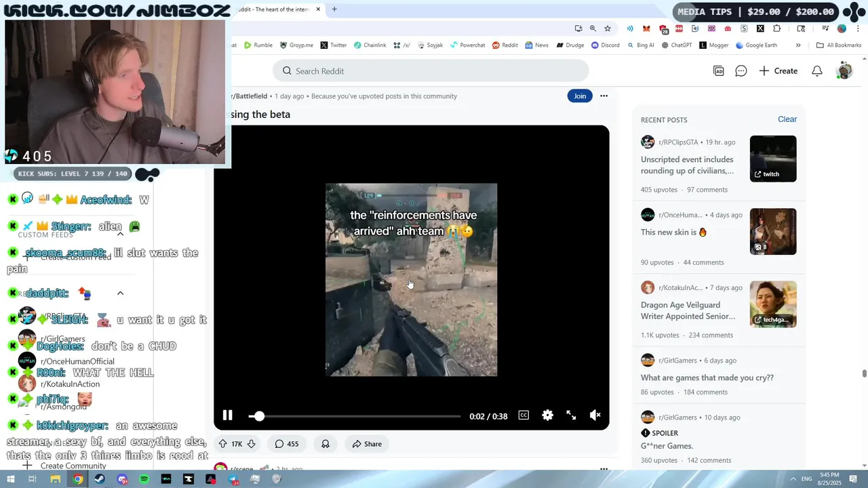Viewport: 868px width, 488px height.
Task: Join the r/Battlefield community
Action: (580, 96)
